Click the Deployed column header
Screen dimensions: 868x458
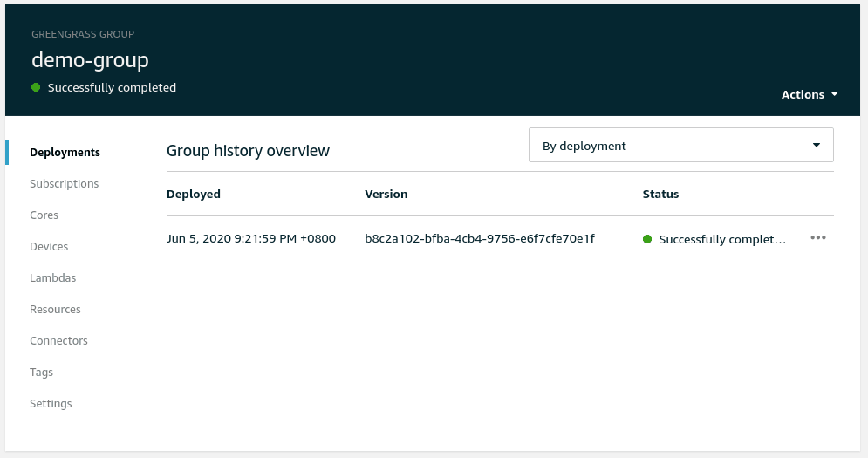point(193,194)
